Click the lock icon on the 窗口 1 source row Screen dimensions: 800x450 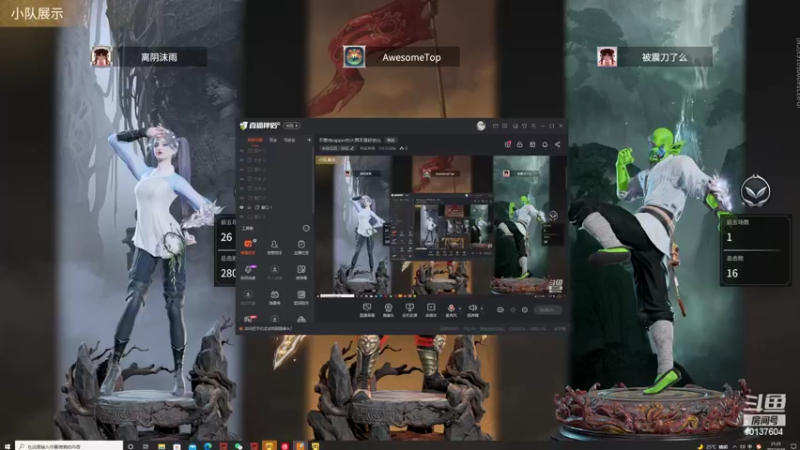(249, 207)
